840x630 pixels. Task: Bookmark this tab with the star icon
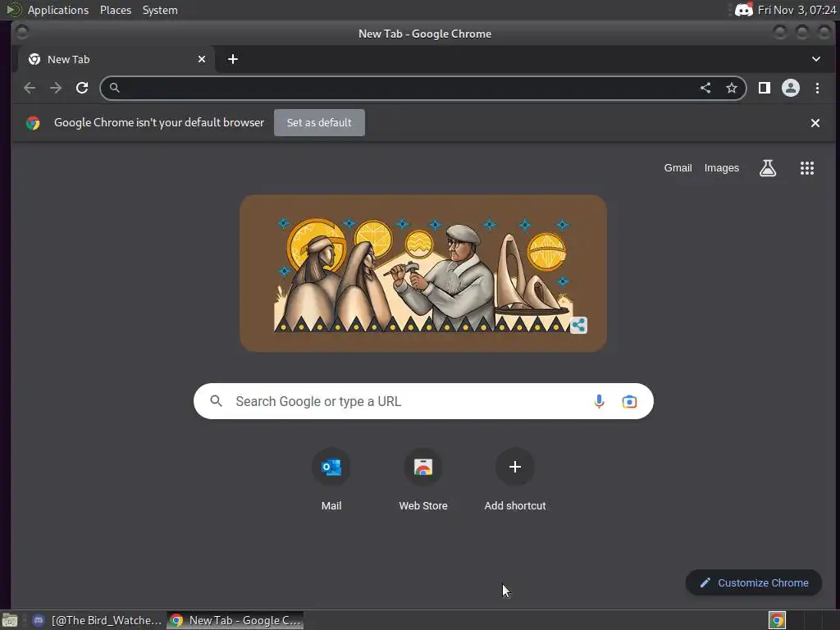(x=731, y=88)
